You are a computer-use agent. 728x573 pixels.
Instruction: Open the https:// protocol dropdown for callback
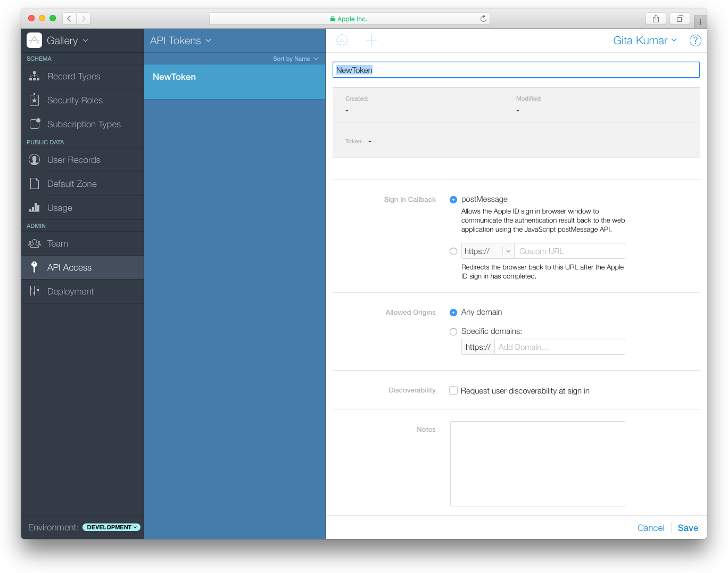pyautogui.click(x=487, y=251)
